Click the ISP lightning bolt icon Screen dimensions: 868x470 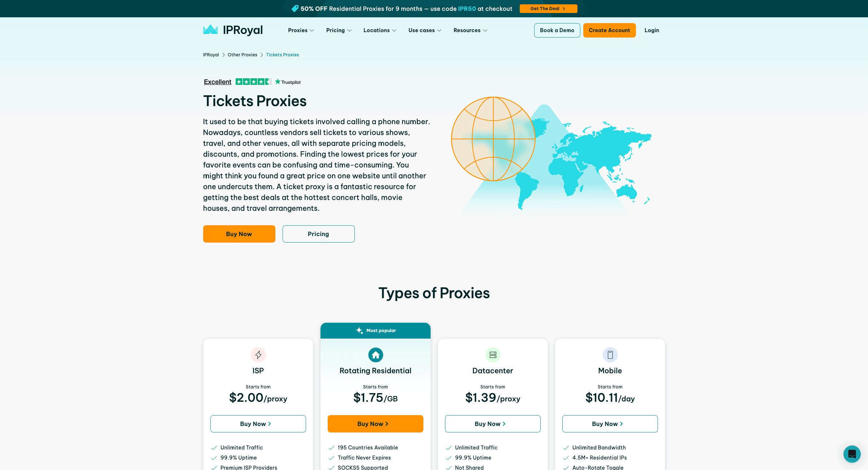(258, 355)
